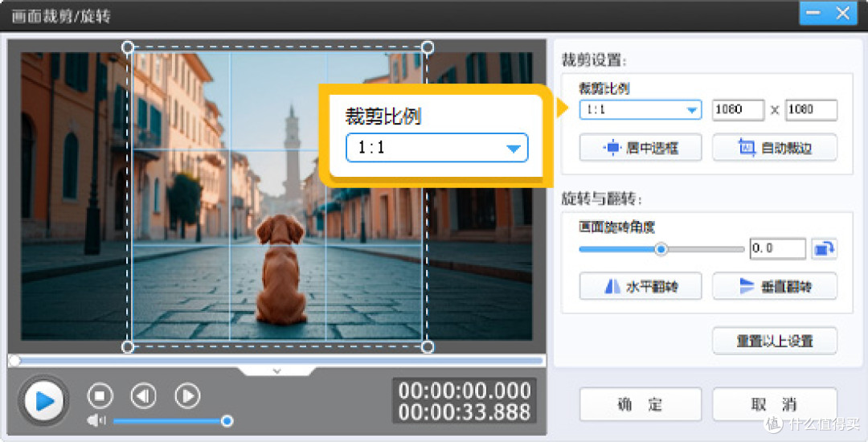Click the crop height field 1080
Screen dimensions: 868x442
[812, 109]
